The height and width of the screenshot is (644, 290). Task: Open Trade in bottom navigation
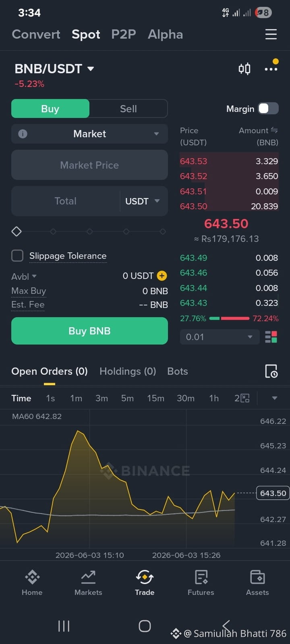(x=145, y=582)
